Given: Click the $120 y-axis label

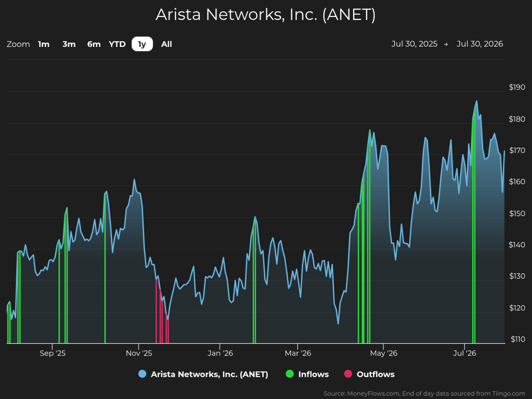Looking at the screenshot, I should (517, 308).
